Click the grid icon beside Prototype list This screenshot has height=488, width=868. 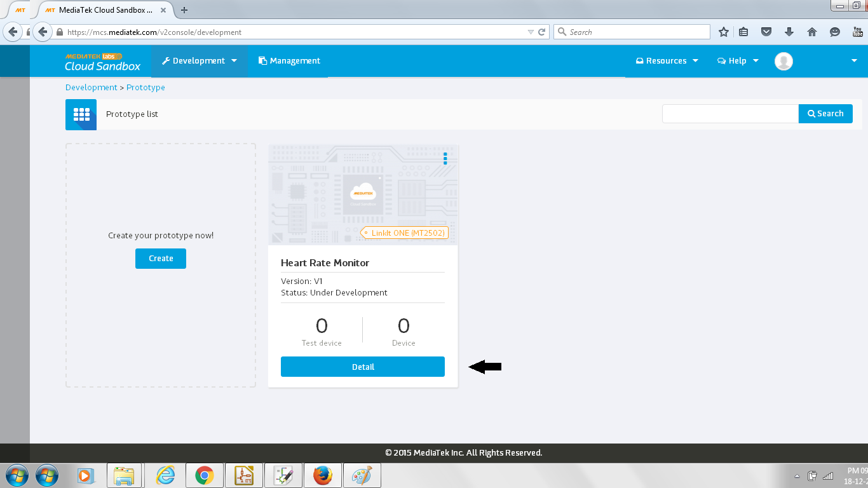click(x=81, y=114)
